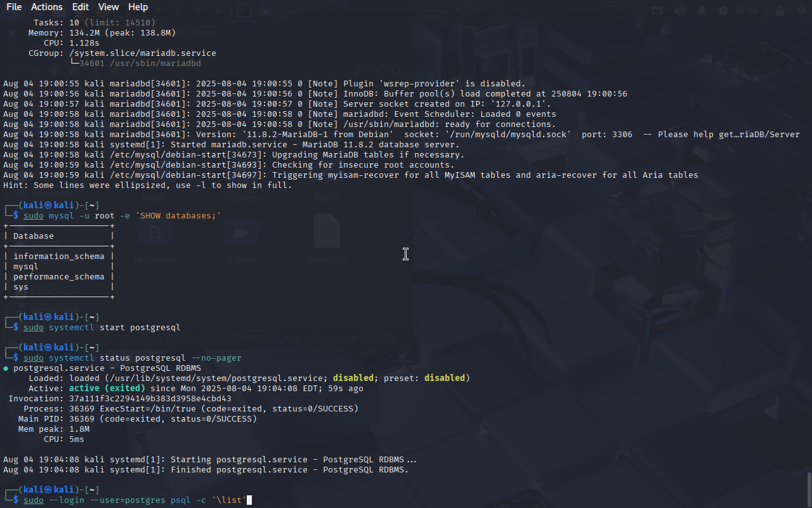Click the 'CPU: 5ms' line

tap(64, 439)
